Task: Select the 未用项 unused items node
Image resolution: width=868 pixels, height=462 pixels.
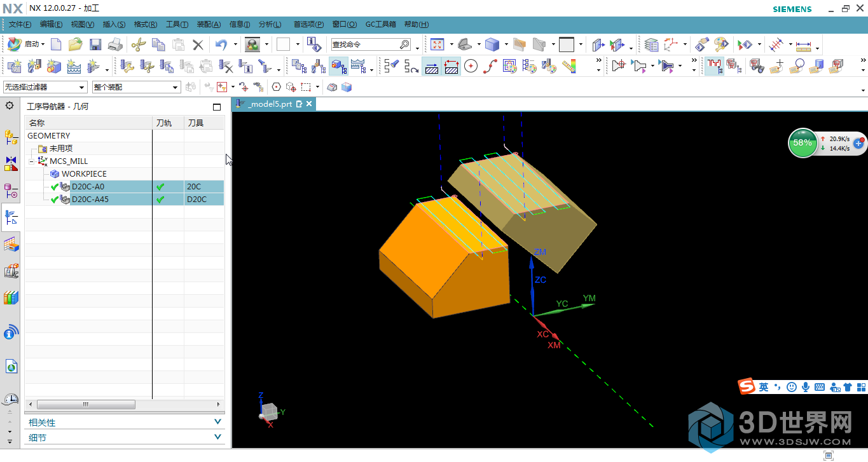Action: 61,149
